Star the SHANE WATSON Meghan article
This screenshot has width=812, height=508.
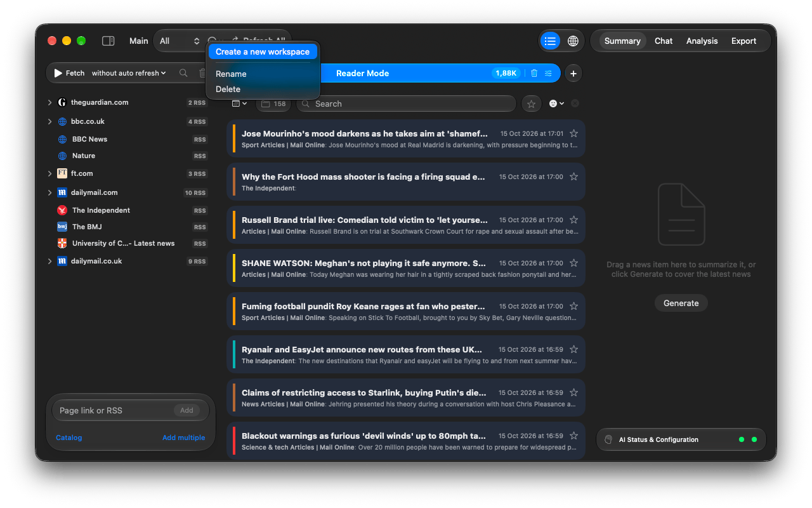pyautogui.click(x=573, y=263)
